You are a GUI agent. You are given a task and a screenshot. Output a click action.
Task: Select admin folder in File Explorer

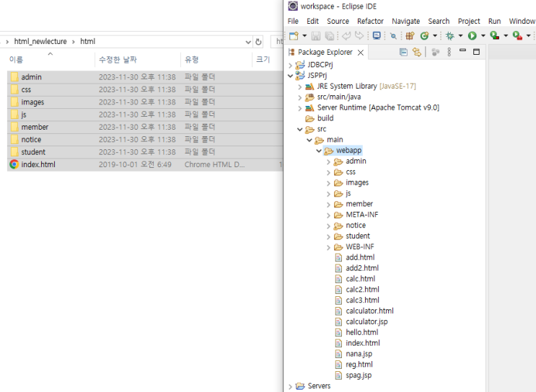pyautogui.click(x=145, y=77)
